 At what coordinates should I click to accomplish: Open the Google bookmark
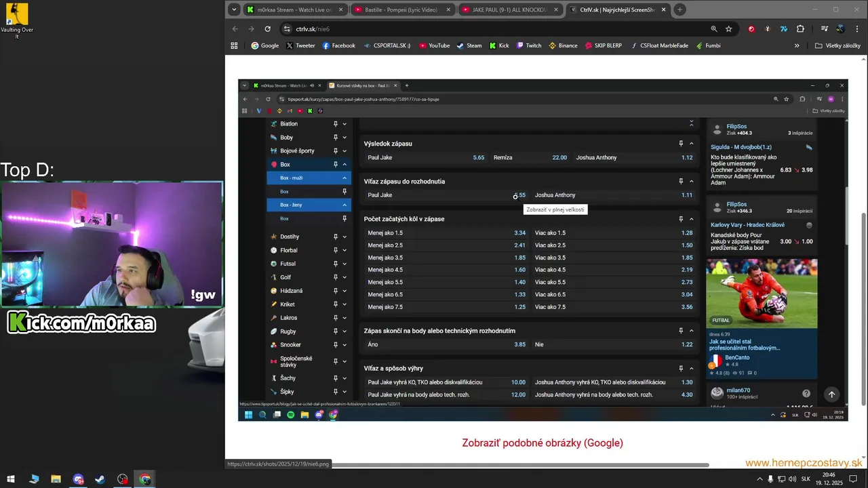(x=264, y=45)
